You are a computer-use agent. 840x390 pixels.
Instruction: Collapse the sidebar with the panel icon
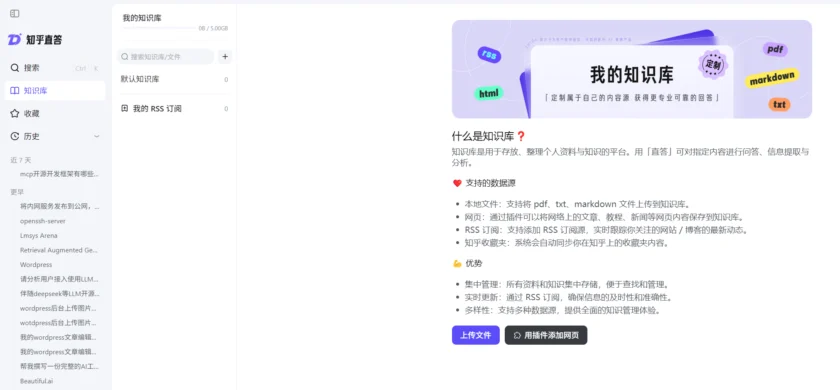pyautogui.click(x=14, y=13)
